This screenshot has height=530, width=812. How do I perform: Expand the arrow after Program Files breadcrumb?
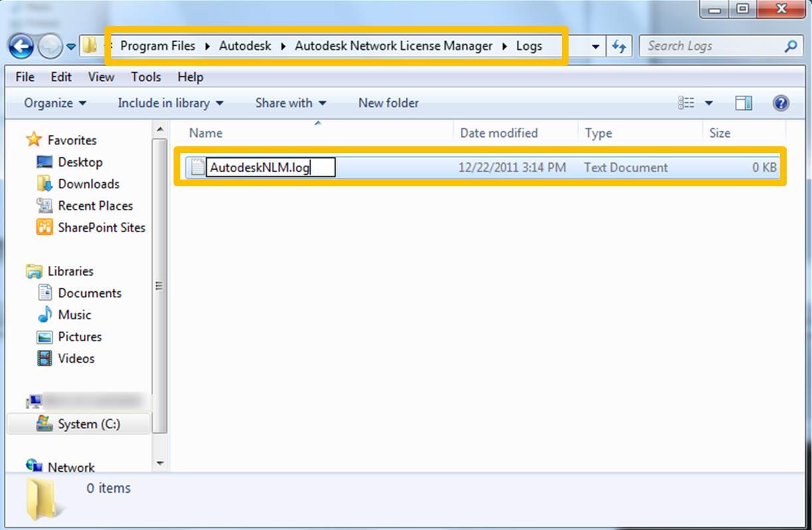point(207,46)
